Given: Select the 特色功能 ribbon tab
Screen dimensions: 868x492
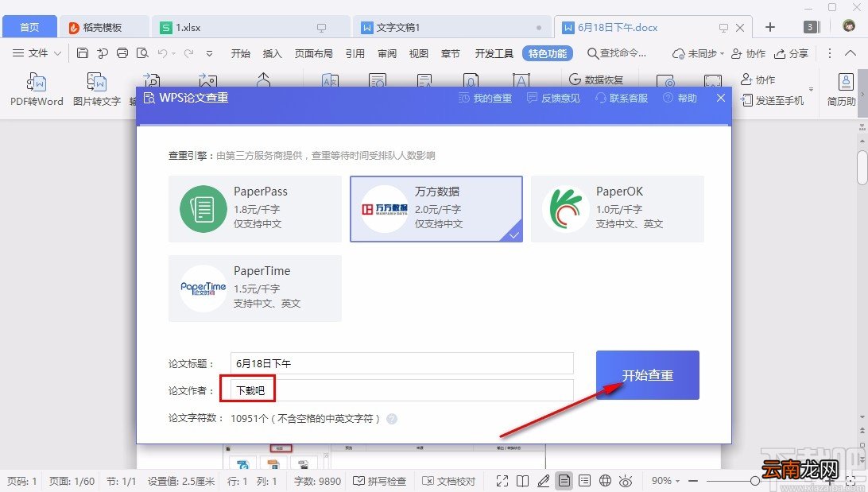Looking at the screenshot, I should click(547, 54).
